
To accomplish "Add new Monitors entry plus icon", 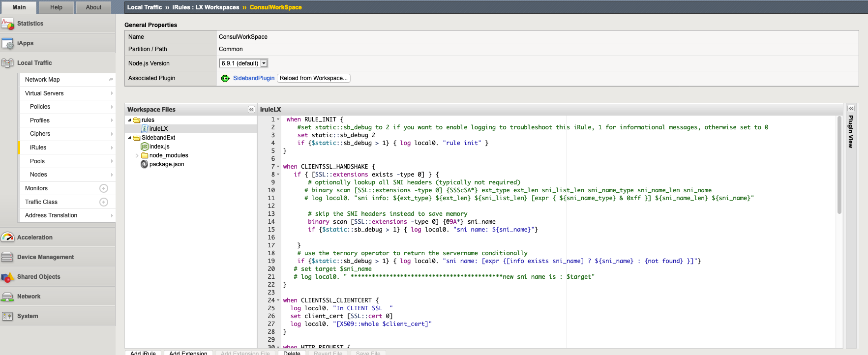I will point(104,188).
